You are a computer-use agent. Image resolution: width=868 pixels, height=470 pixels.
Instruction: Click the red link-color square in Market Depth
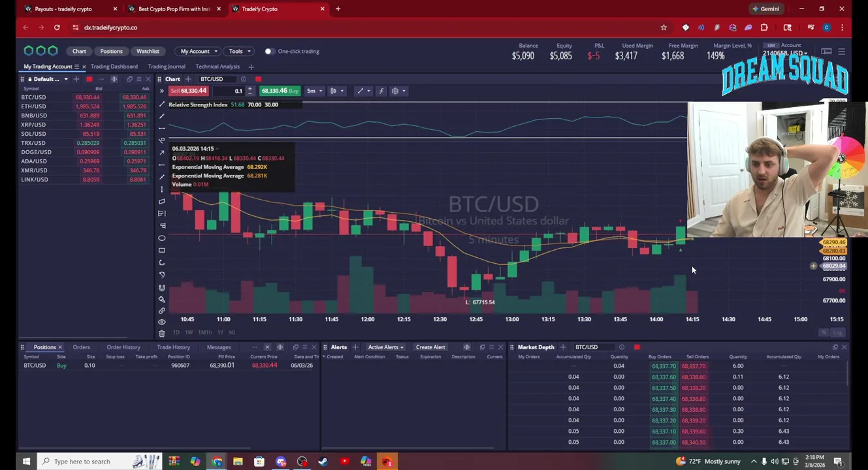637,347
